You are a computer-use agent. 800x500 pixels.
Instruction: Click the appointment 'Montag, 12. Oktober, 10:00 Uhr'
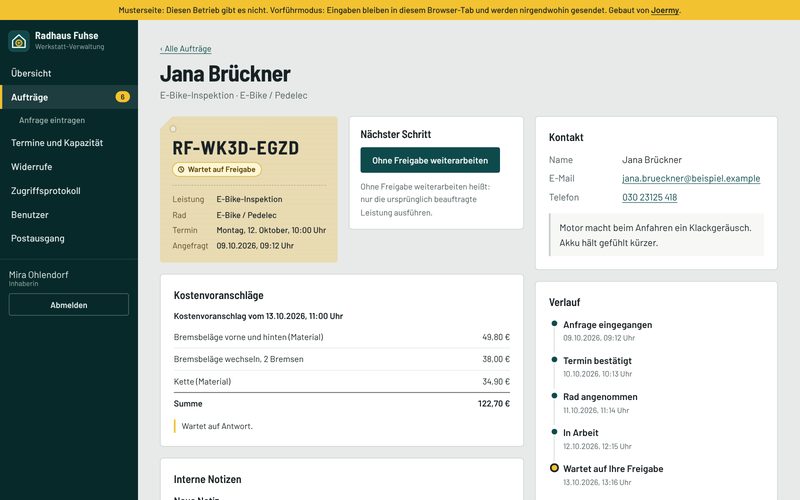tap(271, 230)
